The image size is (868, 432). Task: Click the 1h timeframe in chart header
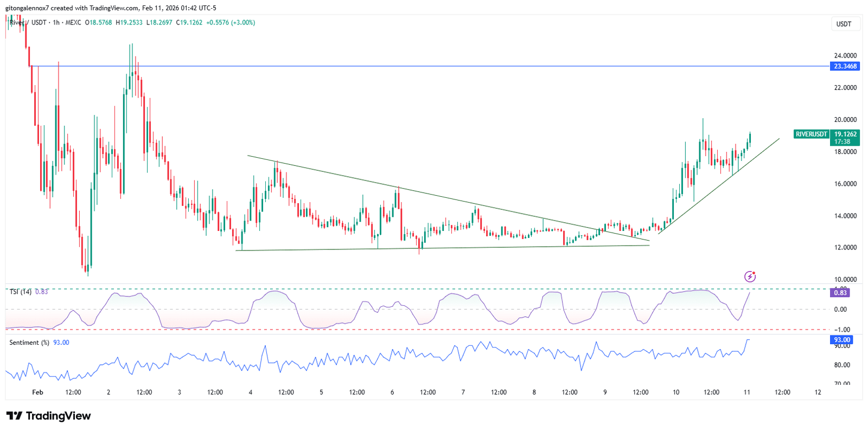point(56,23)
